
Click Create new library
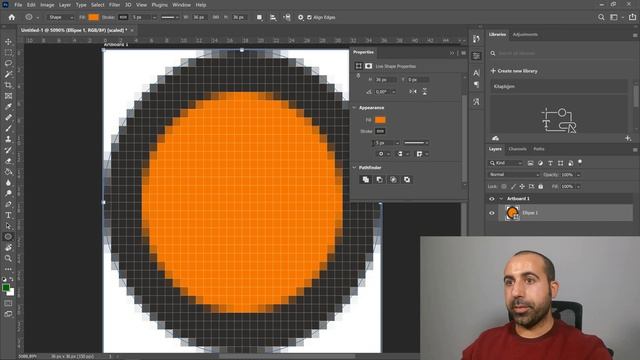(x=514, y=71)
